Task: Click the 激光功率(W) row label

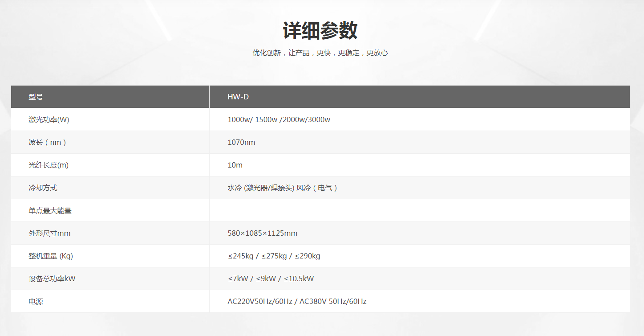Action: coord(49,119)
